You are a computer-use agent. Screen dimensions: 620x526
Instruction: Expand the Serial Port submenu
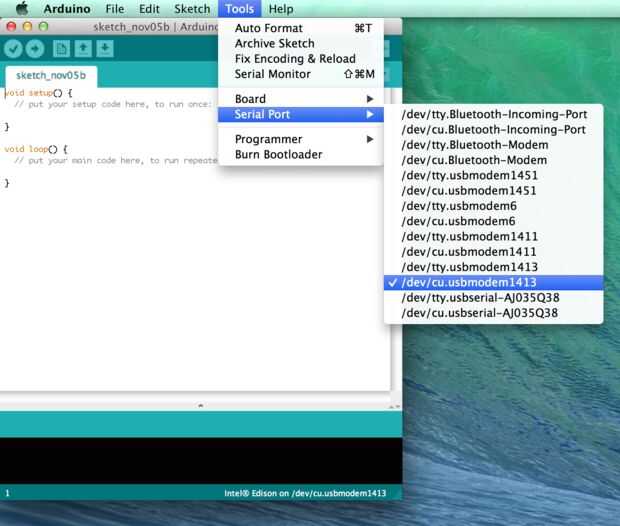point(301,114)
